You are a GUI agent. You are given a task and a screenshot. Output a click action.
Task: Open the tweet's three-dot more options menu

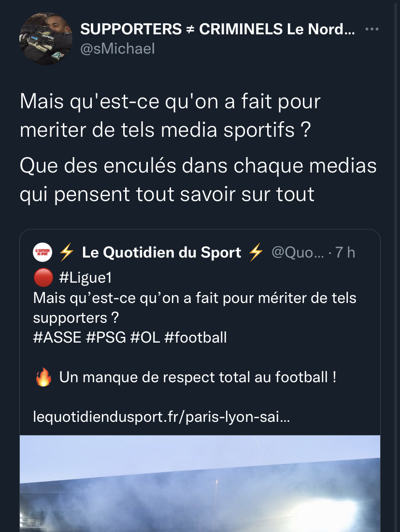(371, 29)
